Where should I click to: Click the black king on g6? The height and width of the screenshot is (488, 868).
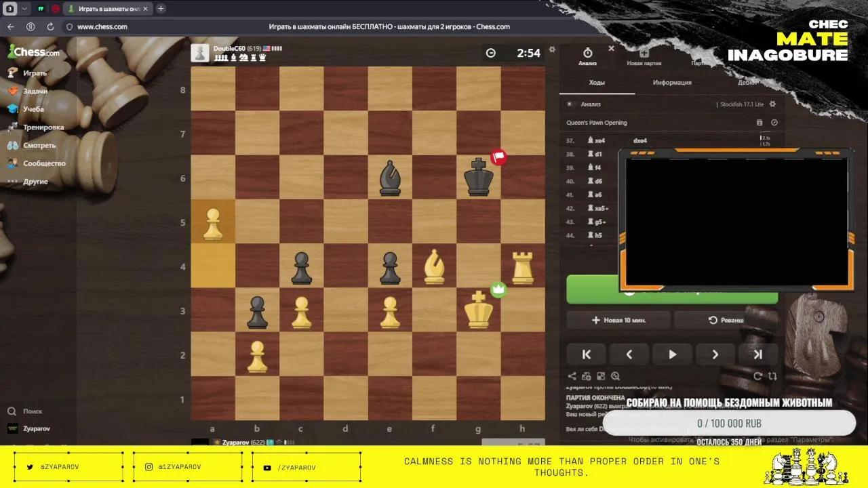479,178
